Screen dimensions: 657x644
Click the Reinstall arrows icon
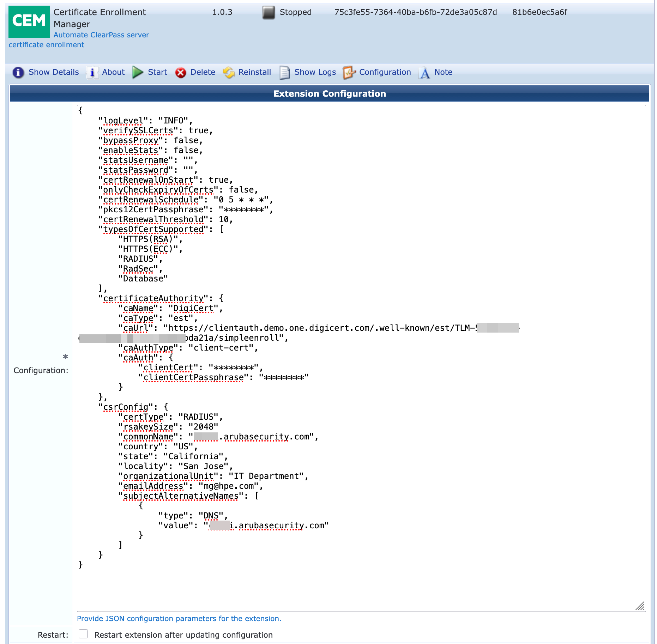tap(229, 72)
